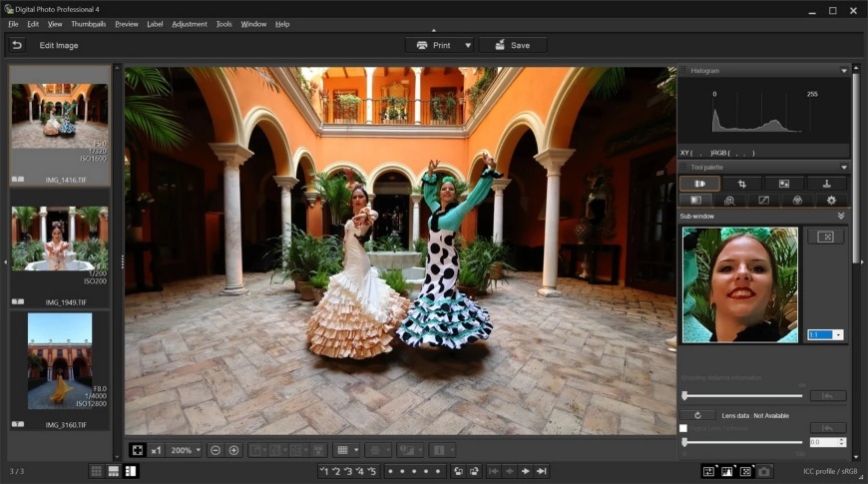Open the dust delete stamp tool tab
This screenshot has height=484, width=868.
pyautogui.click(x=826, y=184)
